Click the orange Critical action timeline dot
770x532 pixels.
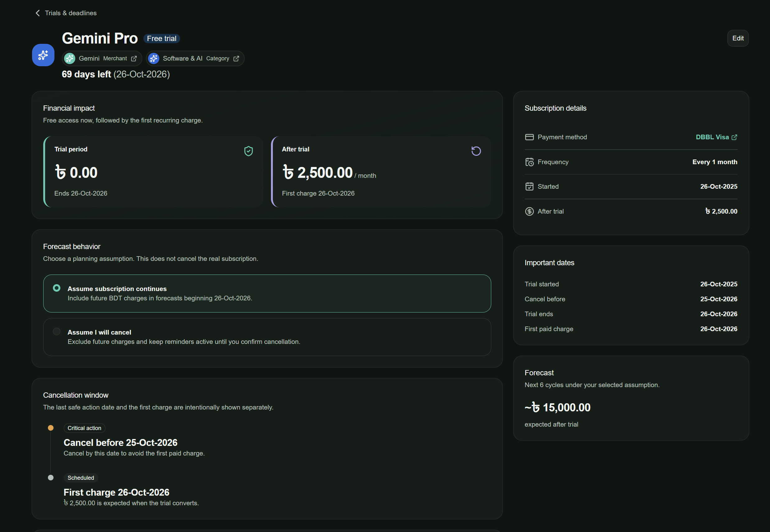[x=51, y=428]
